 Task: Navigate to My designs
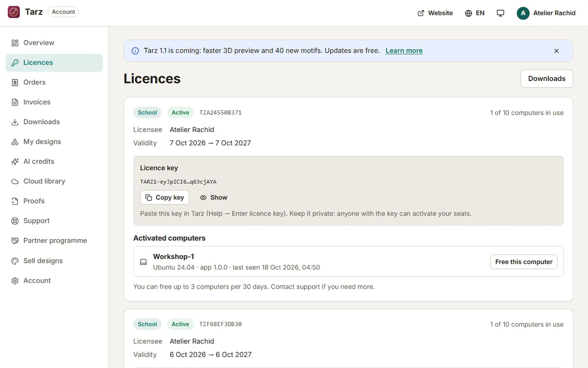point(54,142)
